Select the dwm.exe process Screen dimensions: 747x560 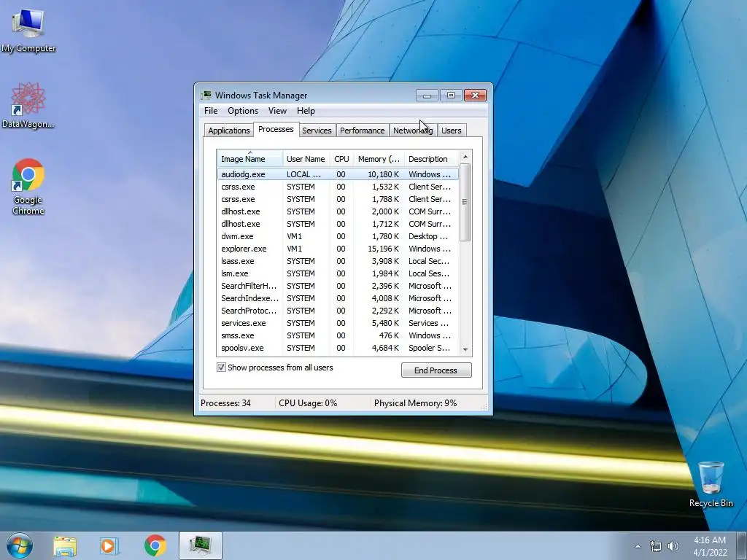click(x=338, y=236)
